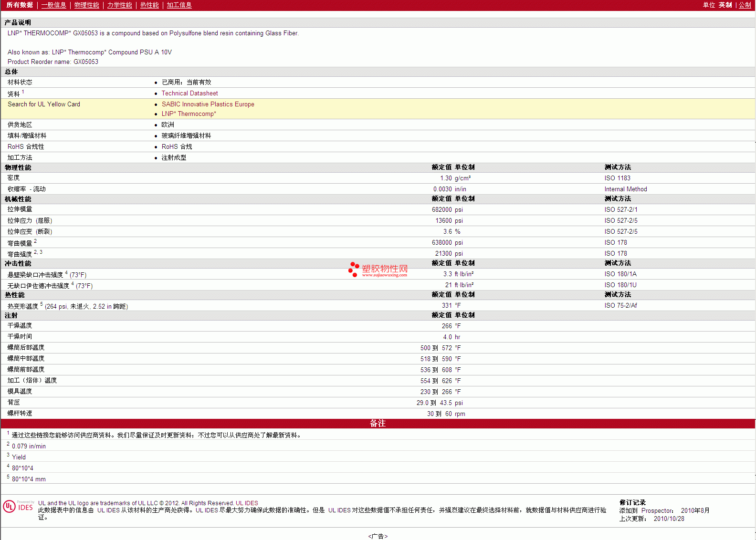The image size is (756, 540).
Task: Select the 所有数据 tab
Action: pyautogui.click(x=20, y=5)
